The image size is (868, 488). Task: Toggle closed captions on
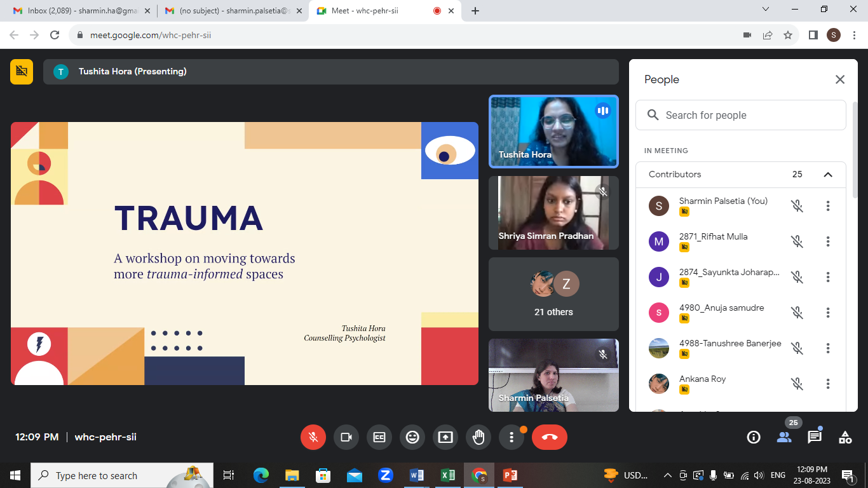click(x=379, y=437)
